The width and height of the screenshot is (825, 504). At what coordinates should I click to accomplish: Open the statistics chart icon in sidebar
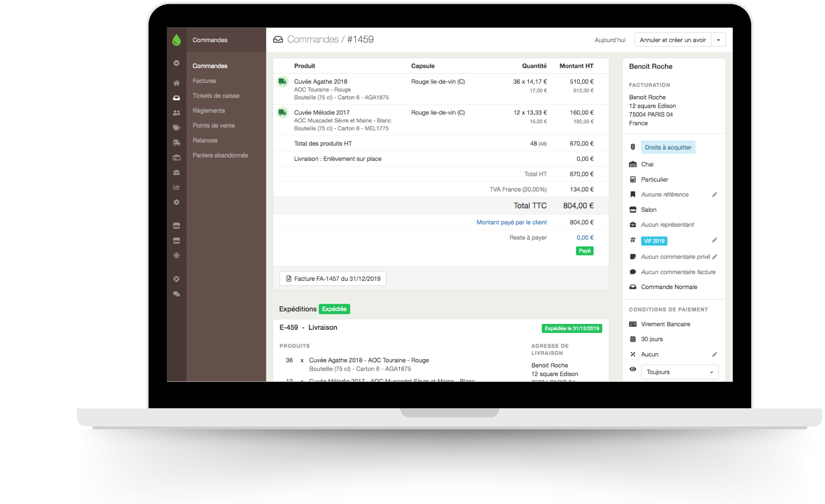[176, 187]
